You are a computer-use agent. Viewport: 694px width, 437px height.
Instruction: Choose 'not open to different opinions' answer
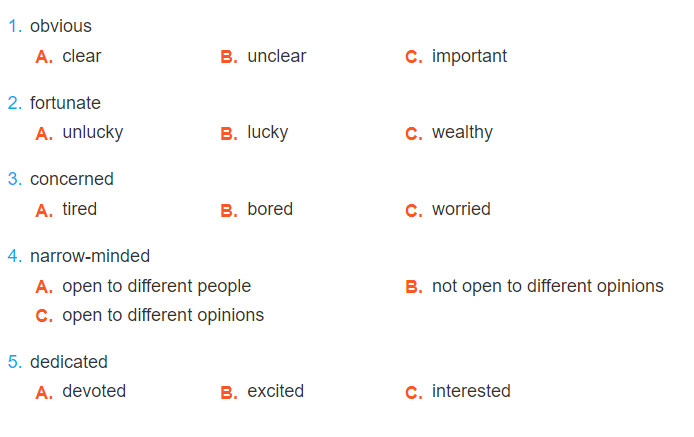535,286
